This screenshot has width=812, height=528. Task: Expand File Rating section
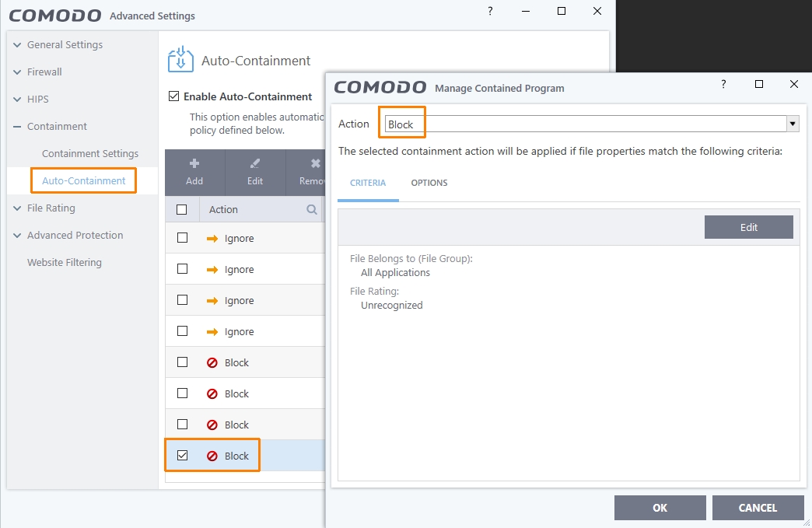[17, 208]
